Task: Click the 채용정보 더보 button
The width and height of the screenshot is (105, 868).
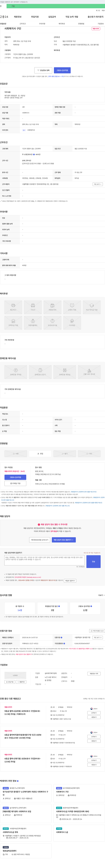Action: 94,674
